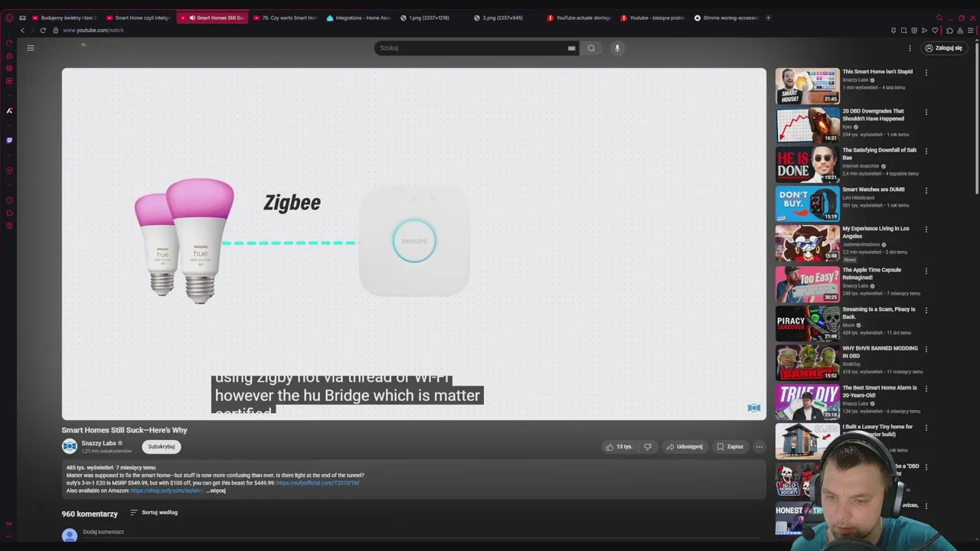Click the search magnifier button
The height and width of the screenshot is (551, 980).
(591, 48)
